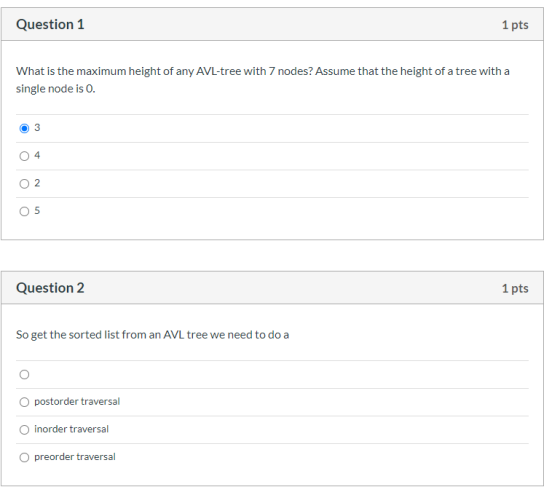Pick answer 2 radio button
Viewport: 560px width, 503px height.
(24, 184)
